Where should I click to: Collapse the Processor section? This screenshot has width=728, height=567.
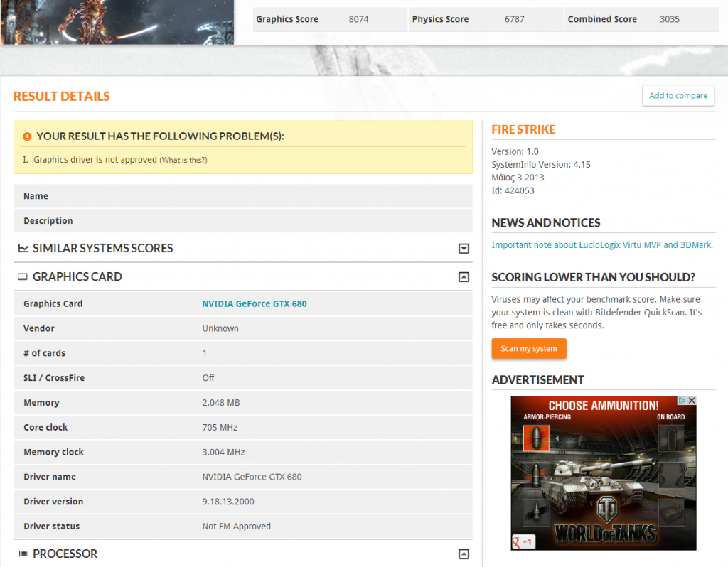pyautogui.click(x=464, y=554)
